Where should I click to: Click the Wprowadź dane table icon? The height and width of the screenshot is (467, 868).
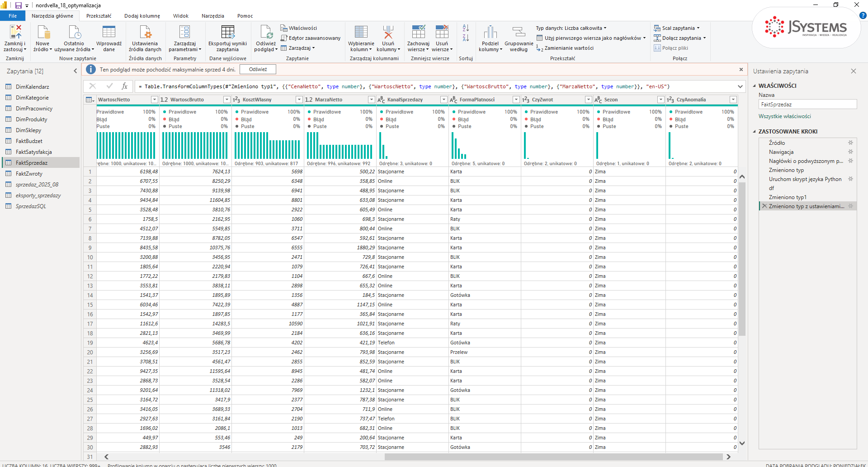(109, 32)
